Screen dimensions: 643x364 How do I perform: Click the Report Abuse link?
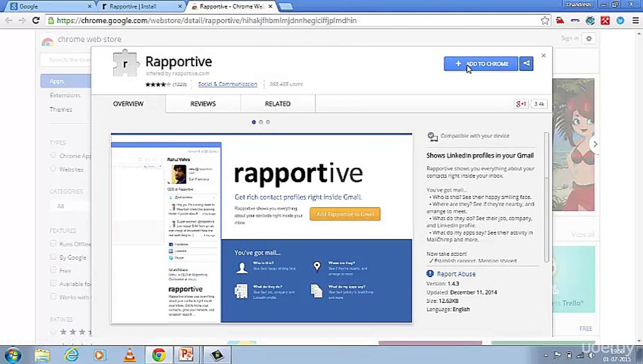pos(456,274)
